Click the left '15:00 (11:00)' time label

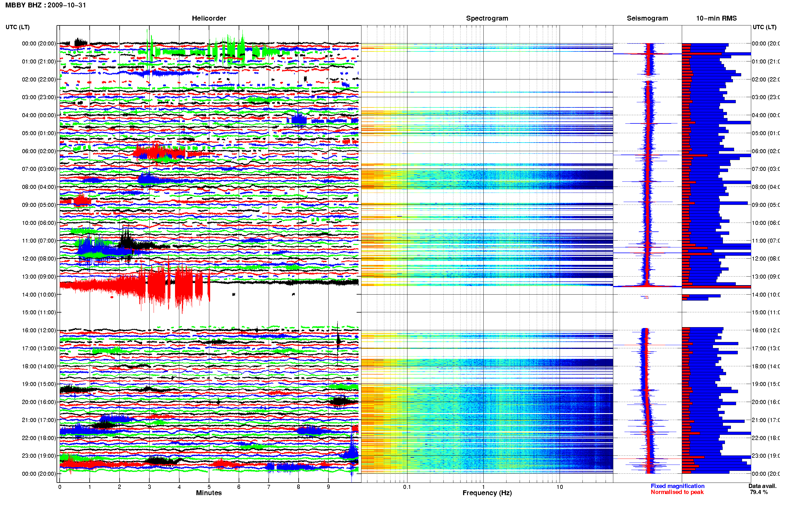click(39, 312)
